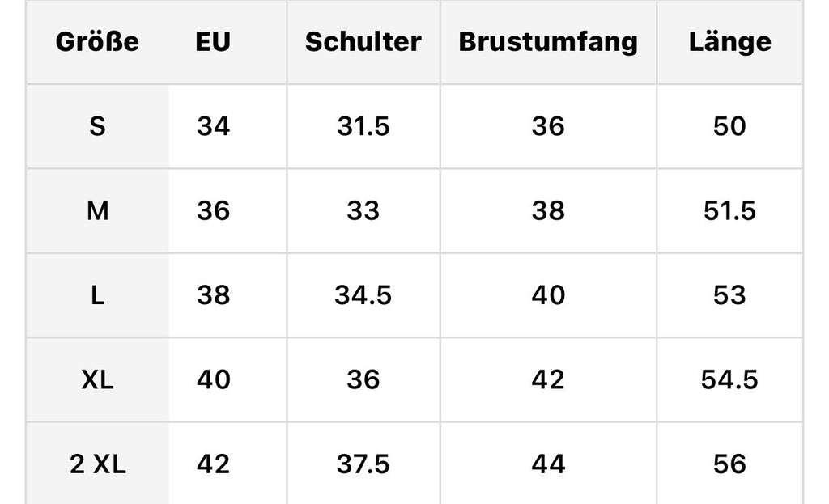Click the S size row label
The image size is (829, 504).
click(97, 126)
